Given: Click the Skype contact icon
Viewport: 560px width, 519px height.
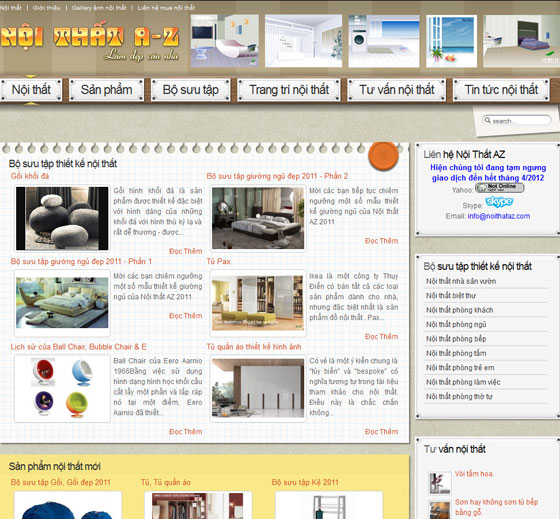Looking at the screenshot, I should 499,202.
